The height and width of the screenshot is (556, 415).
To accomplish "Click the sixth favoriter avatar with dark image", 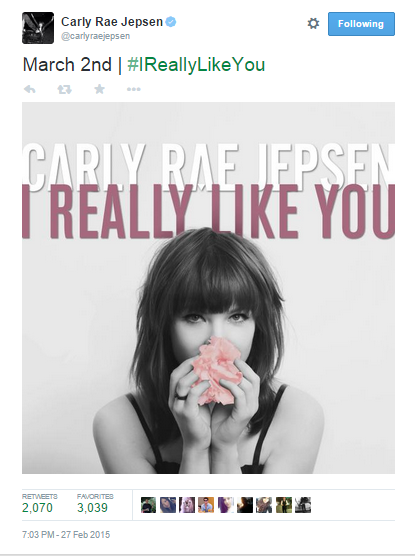I will click(x=245, y=505).
